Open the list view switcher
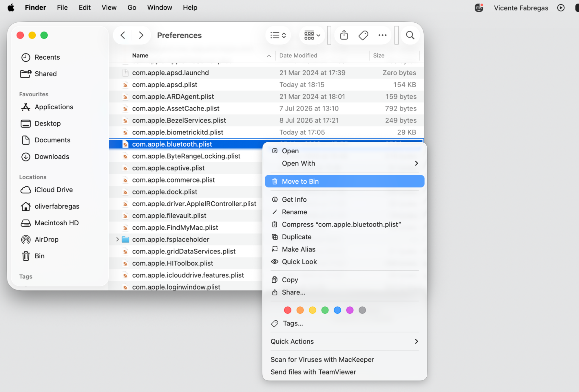The height and width of the screenshot is (392, 579). 278,35
